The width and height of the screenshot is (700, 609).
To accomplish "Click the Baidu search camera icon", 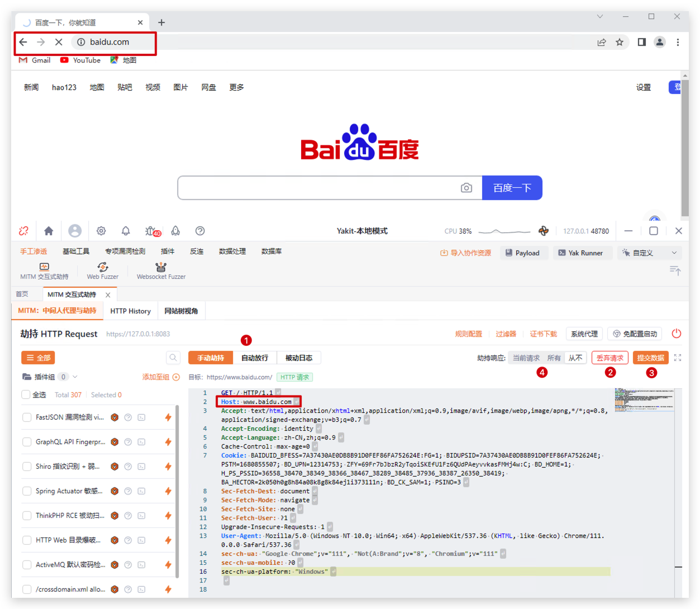I will (x=466, y=188).
